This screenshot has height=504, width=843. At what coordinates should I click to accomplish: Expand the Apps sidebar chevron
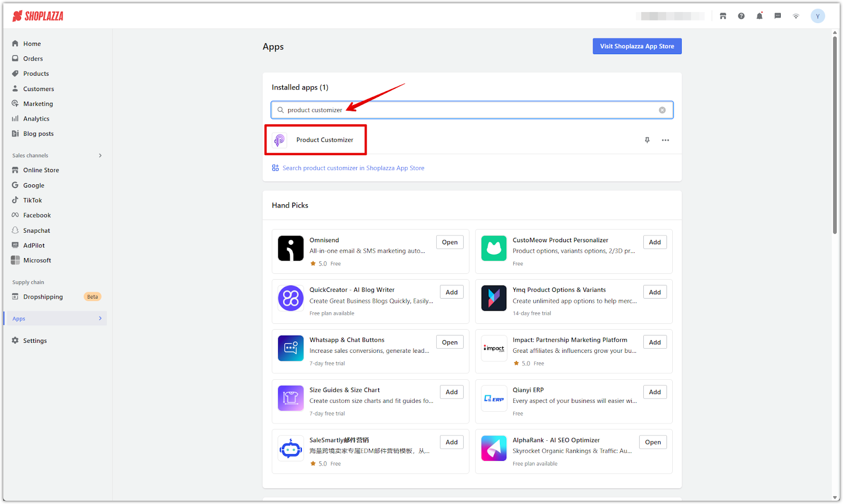[100, 319]
